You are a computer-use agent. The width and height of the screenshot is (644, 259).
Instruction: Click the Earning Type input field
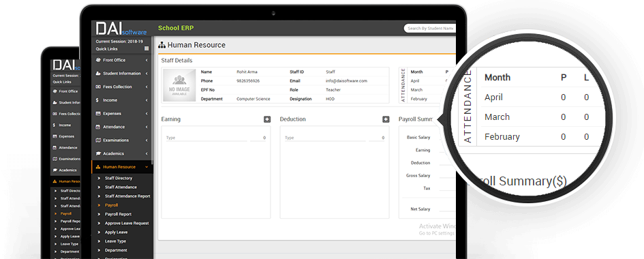206,138
